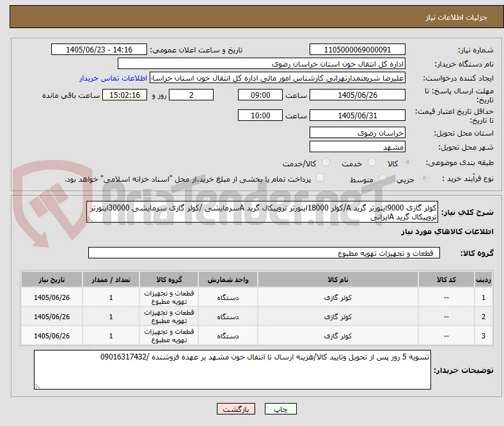Screen dimensions: 504x426
Task: Click کولر گازی in row 2
Action: [338, 317]
